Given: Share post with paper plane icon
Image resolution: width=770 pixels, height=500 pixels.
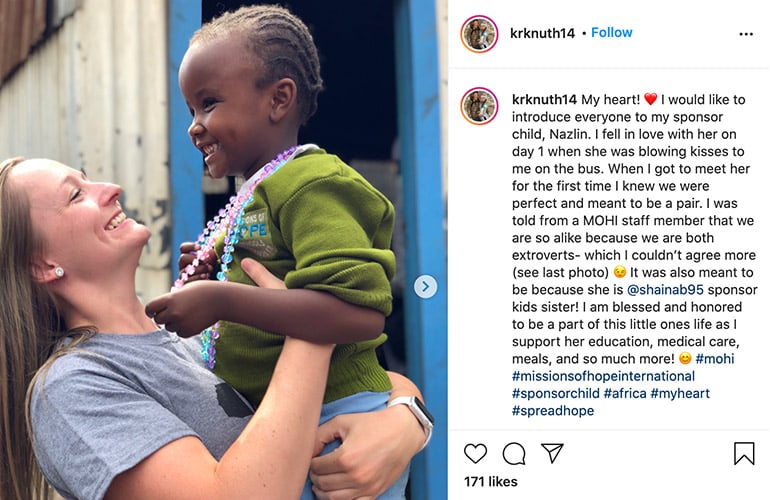Looking at the screenshot, I should (552, 453).
